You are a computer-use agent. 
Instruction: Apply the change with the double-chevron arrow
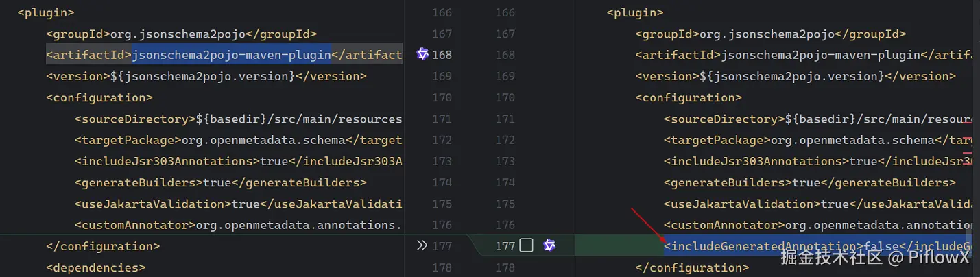[x=422, y=245]
